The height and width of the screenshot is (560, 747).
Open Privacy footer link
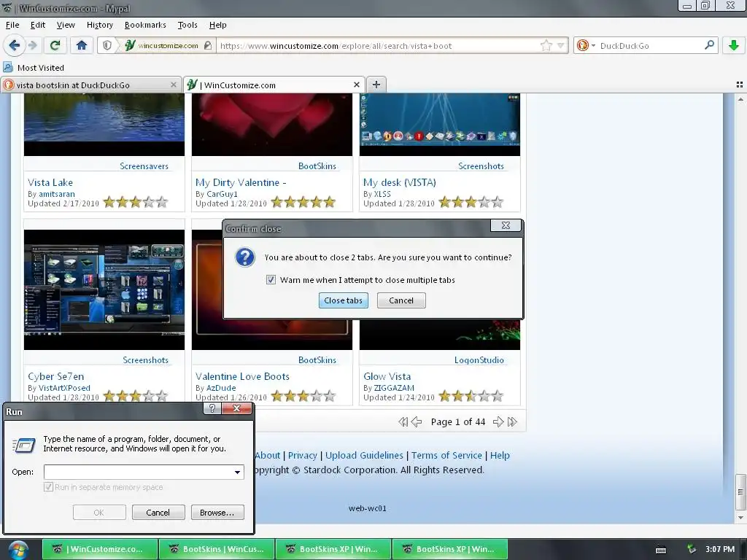(302, 455)
